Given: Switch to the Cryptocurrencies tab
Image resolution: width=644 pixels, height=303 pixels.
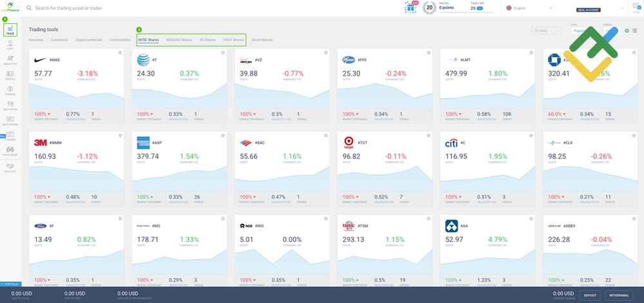Looking at the screenshot, I should 89,40.
